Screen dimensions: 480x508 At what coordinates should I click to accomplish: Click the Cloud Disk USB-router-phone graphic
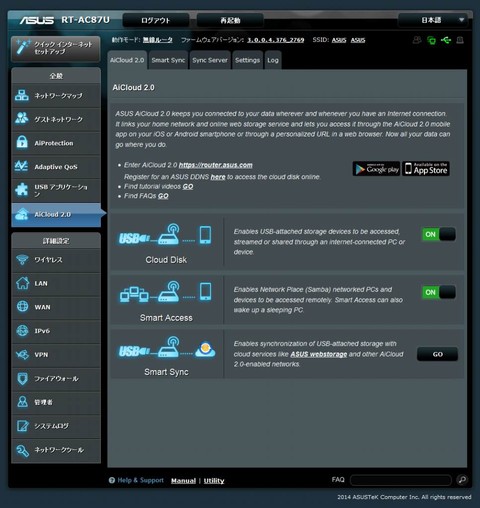(165, 235)
